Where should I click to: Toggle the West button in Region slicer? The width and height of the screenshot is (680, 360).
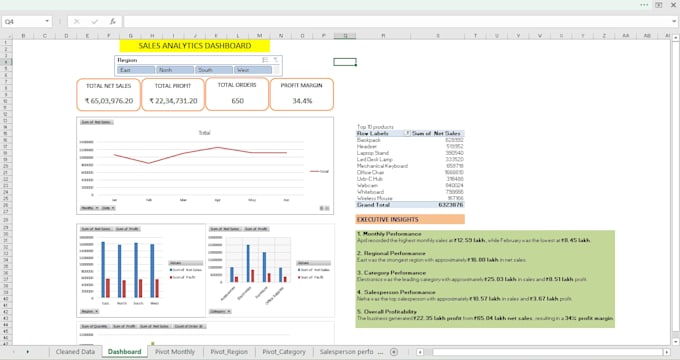253,70
